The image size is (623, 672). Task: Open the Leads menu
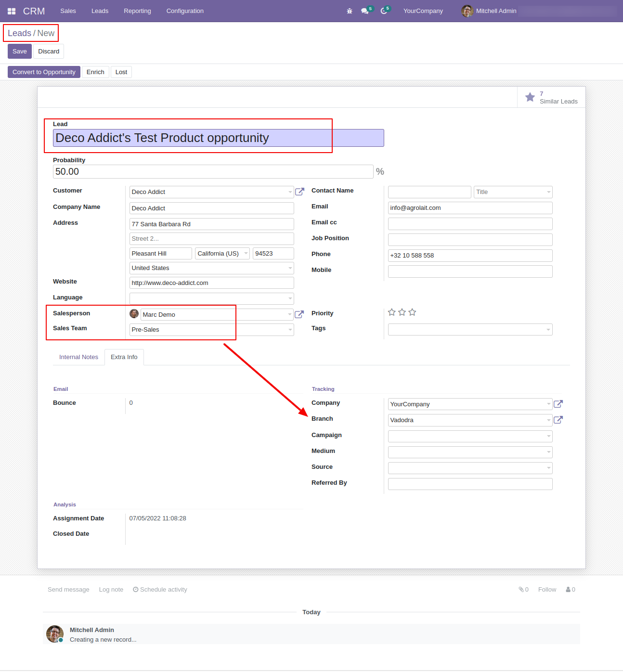coord(100,11)
